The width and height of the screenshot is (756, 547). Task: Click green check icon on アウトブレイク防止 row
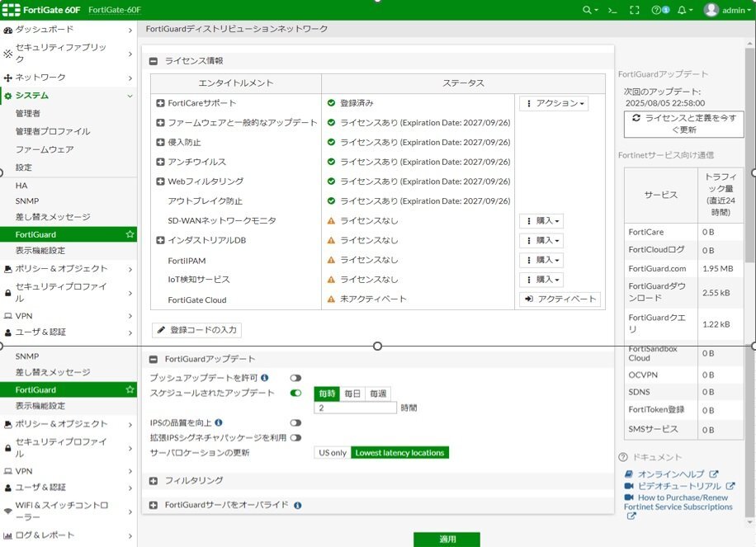(331, 201)
